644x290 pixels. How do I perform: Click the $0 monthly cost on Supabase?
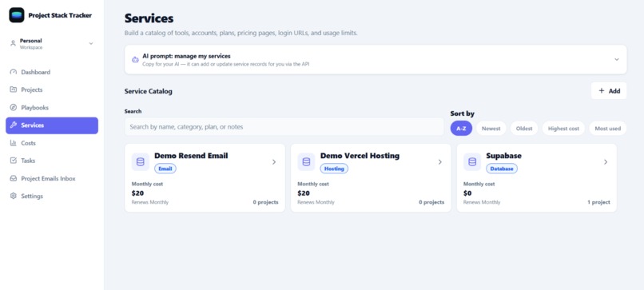(x=467, y=193)
